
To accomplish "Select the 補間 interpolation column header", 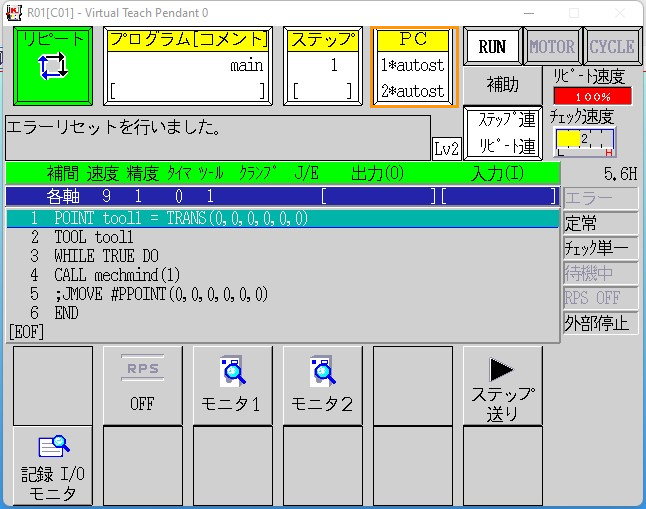I will pos(63,173).
